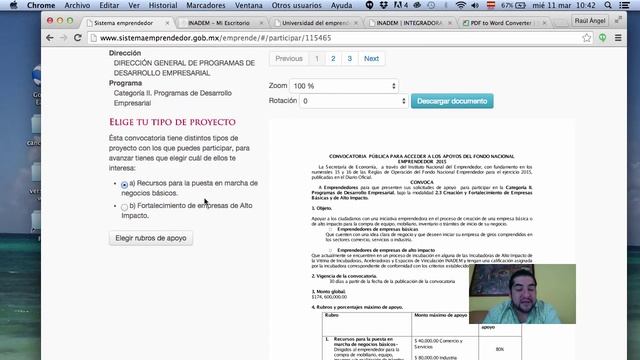640x360 pixels.
Task: Click the browser forward arrow
Action: point(64,38)
